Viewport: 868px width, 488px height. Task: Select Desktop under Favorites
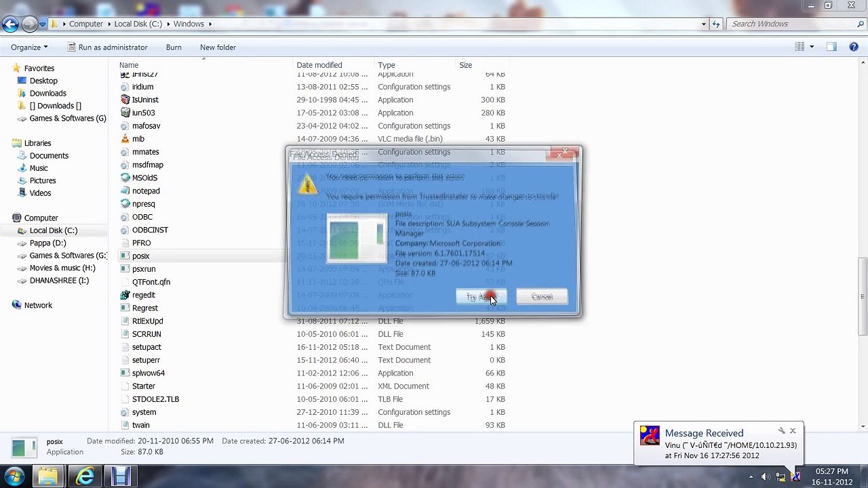tap(43, 81)
